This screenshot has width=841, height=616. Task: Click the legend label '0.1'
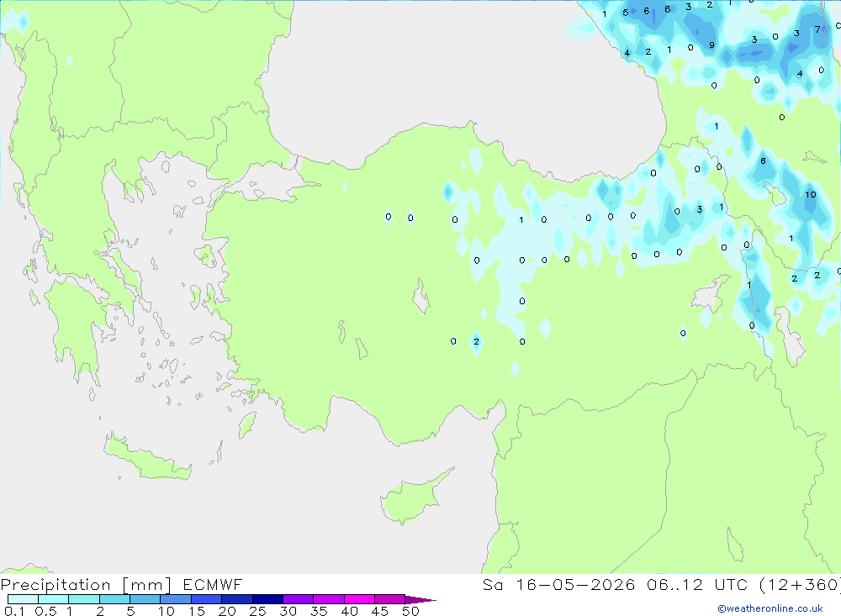pos(14,611)
